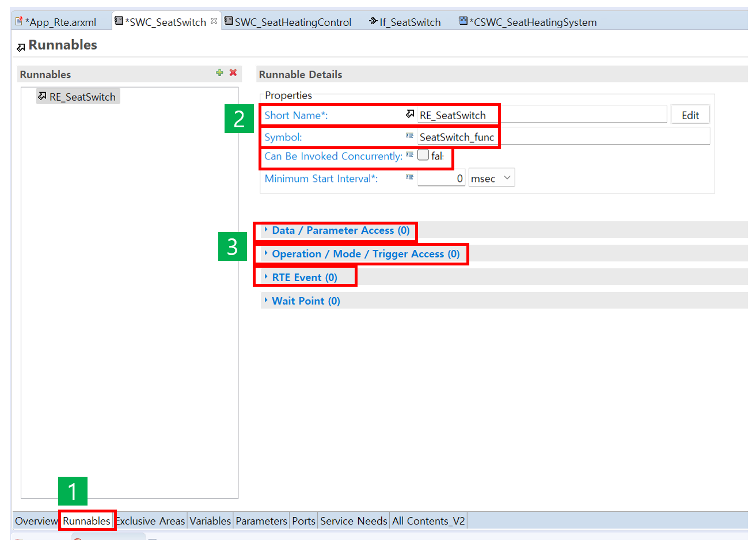Close the SWC_SeatSwitch editor tab
The image size is (756, 547).
tap(214, 21)
